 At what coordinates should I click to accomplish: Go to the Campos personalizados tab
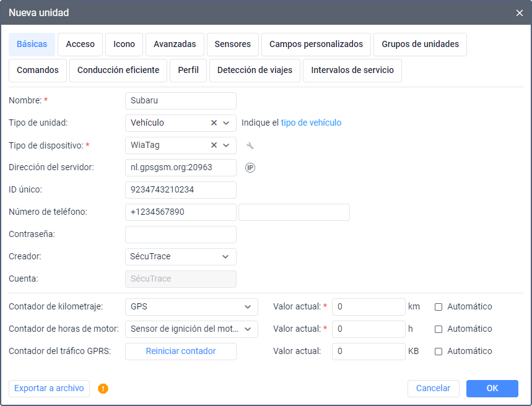coord(316,45)
